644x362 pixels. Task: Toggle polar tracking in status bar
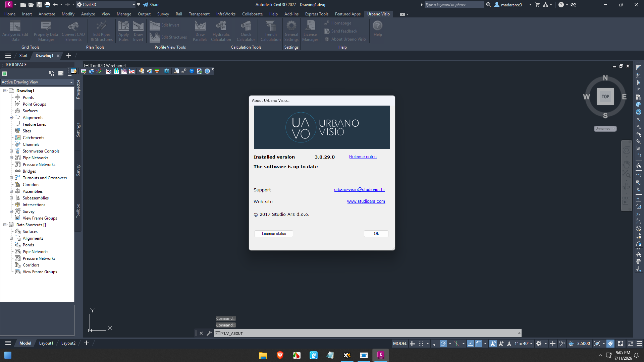[443, 343]
